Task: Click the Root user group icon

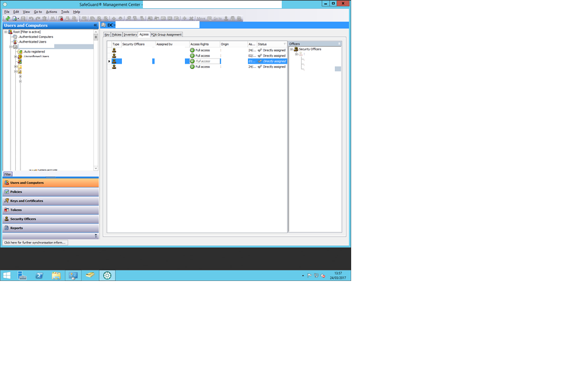Action: click(x=10, y=32)
